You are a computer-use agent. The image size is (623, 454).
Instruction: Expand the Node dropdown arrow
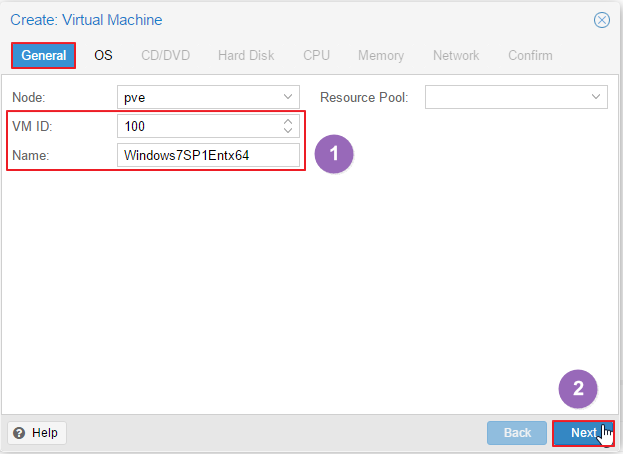288,97
